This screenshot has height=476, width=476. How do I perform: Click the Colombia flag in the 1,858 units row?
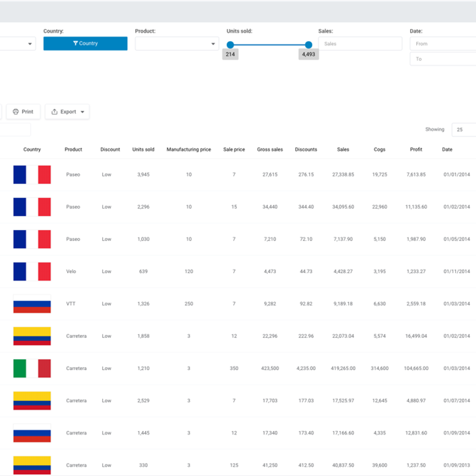tap(32, 336)
